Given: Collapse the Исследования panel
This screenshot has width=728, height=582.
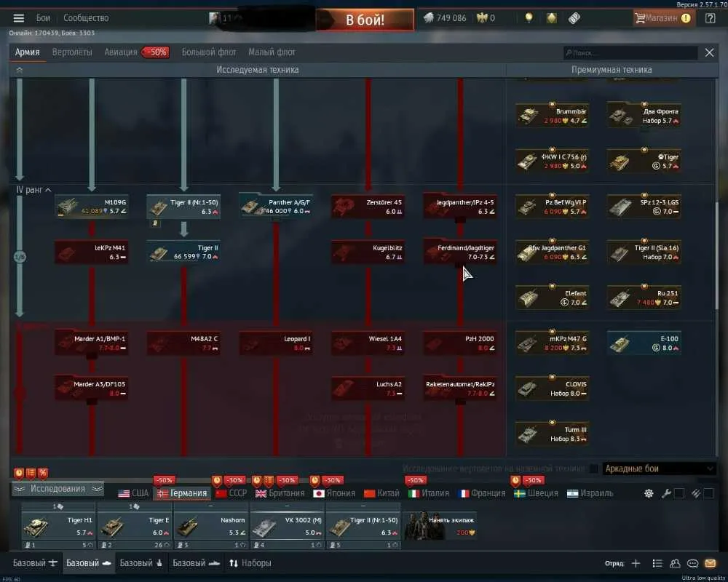Looking at the screenshot, I should coord(58,489).
